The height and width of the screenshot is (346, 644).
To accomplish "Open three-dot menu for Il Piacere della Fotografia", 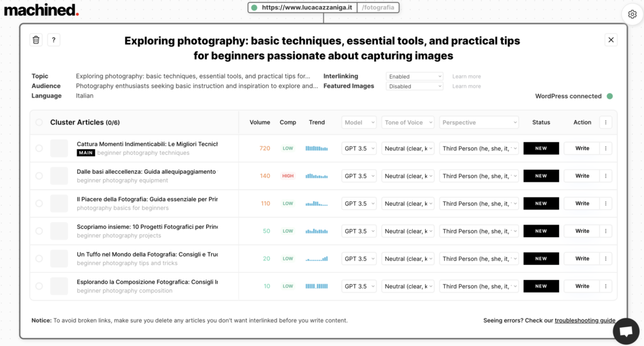I will pyautogui.click(x=606, y=203).
